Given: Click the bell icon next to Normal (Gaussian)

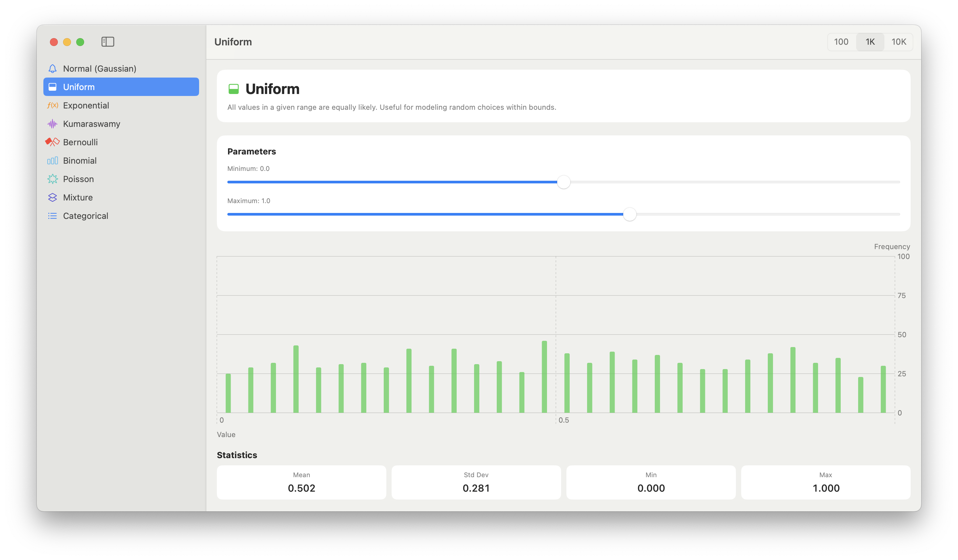Looking at the screenshot, I should 53,68.
